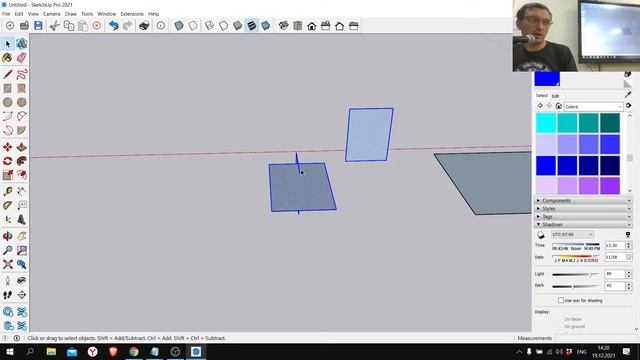Open materials Details arrow menu
Image resolution: width=640 pixels, height=360 pixels.
(629, 106)
